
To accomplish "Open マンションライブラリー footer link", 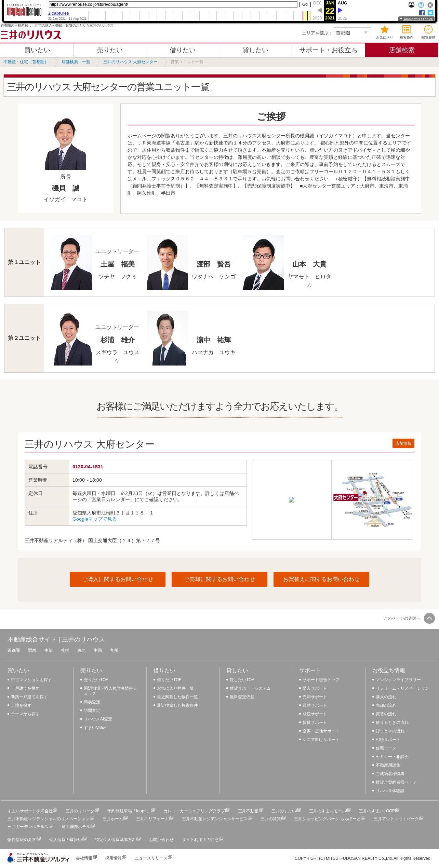I will tap(398, 680).
